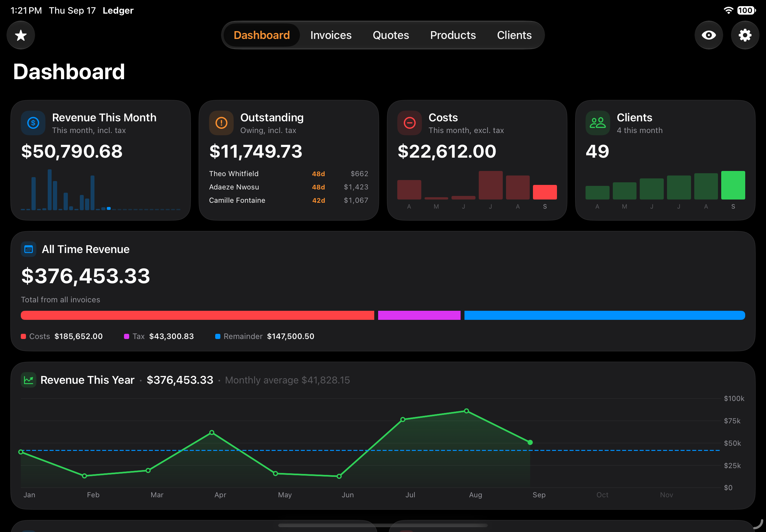Select the $11,749.73 outstanding amount

tap(255, 151)
